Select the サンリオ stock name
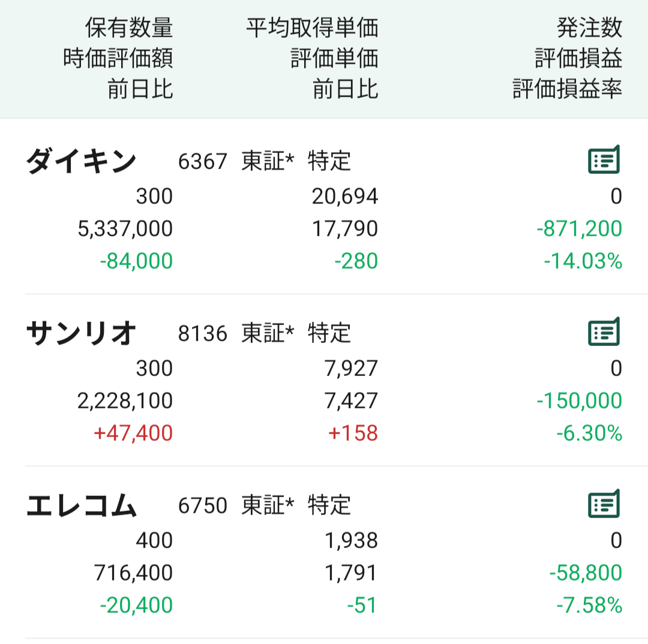The image size is (648, 644). coord(82,333)
